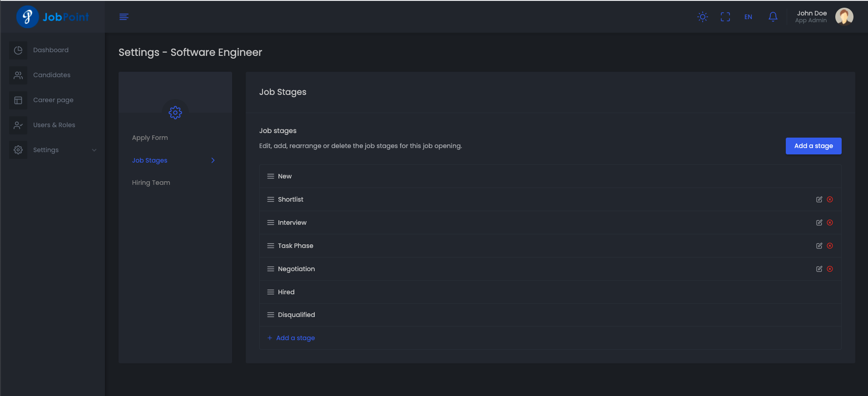Image resolution: width=868 pixels, height=396 pixels.
Task: Enter fullscreen mode via header icon
Action: click(x=725, y=17)
